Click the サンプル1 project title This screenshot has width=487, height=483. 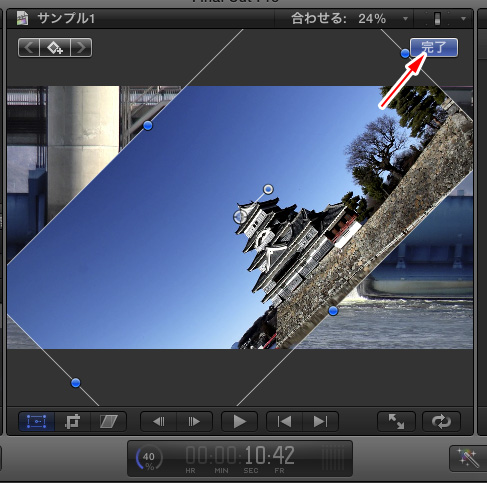coord(66,18)
